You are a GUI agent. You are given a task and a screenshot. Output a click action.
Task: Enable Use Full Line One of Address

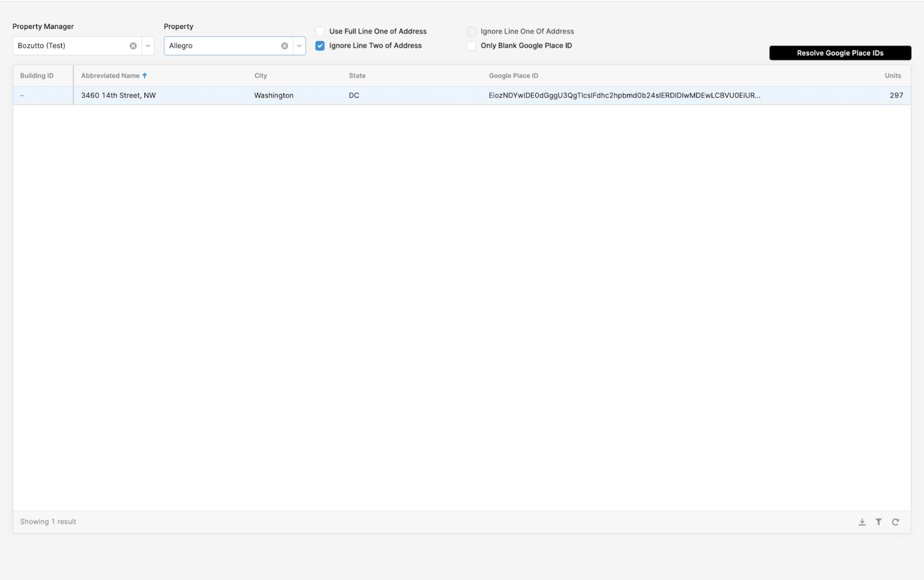[320, 31]
